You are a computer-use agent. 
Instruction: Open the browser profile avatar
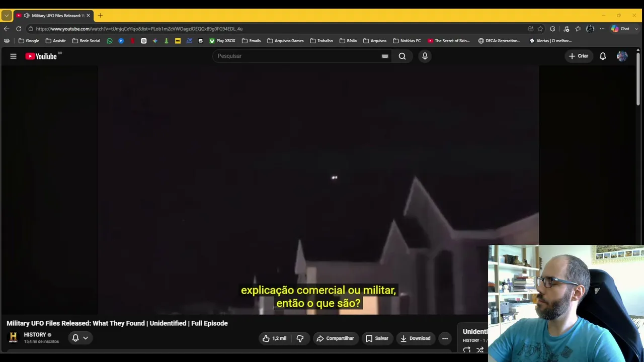590,29
